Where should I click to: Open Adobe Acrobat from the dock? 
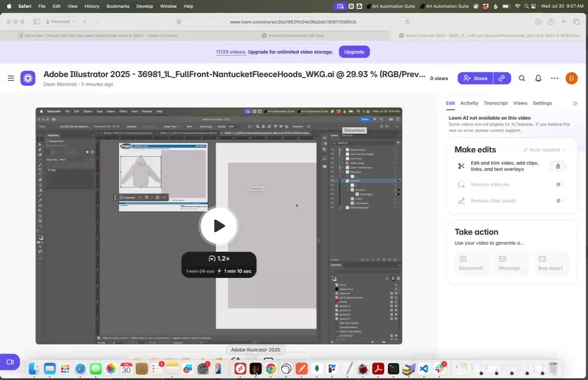(x=378, y=369)
